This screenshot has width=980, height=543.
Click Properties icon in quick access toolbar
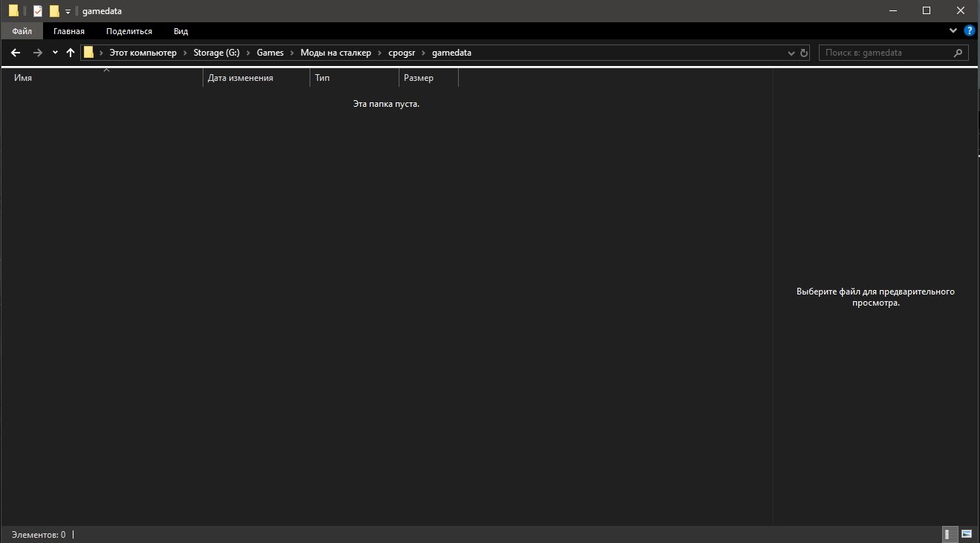coord(38,11)
